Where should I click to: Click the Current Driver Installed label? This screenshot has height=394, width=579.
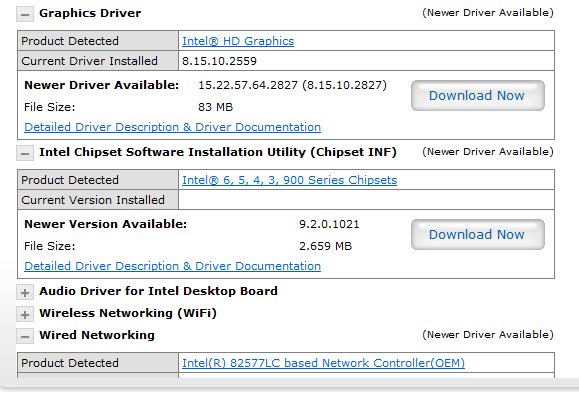click(x=89, y=61)
